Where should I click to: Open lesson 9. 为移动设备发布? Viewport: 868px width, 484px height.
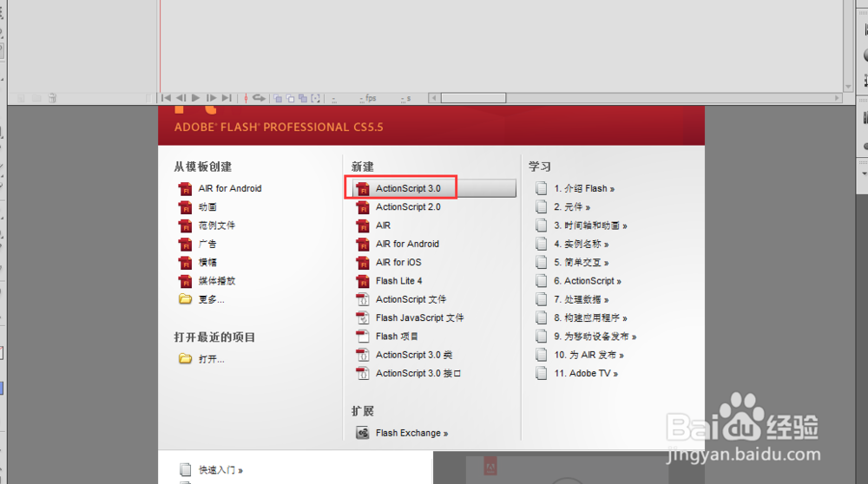click(595, 337)
